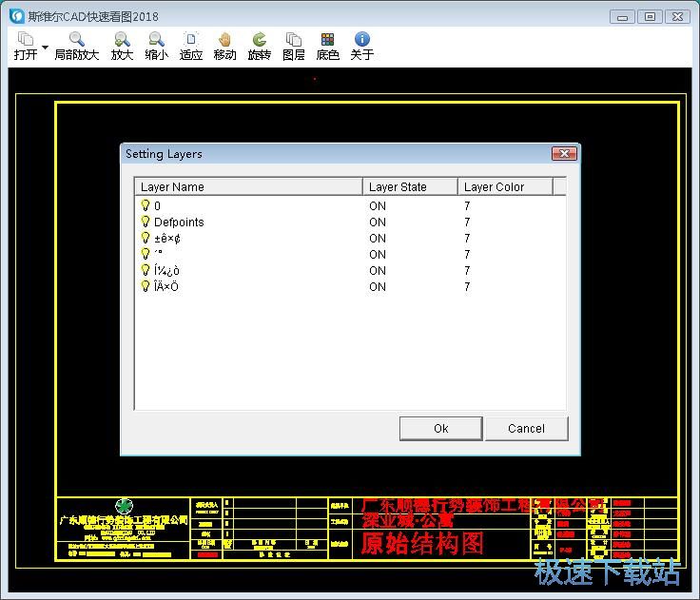Sort by the Layer Name column header
The image size is (700, 600).
click(247, 187)
